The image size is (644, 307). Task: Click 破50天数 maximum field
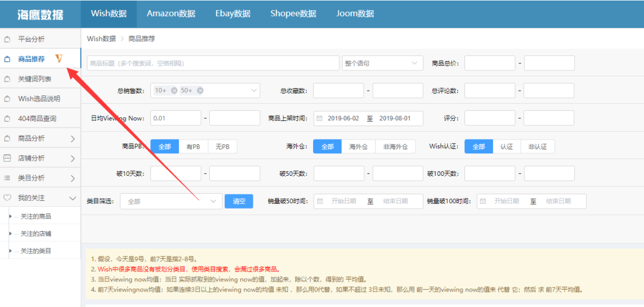[398, 173]
